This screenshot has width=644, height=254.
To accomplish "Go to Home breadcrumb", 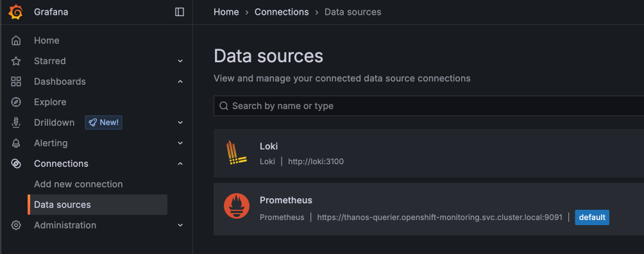I will click(226, 12).
